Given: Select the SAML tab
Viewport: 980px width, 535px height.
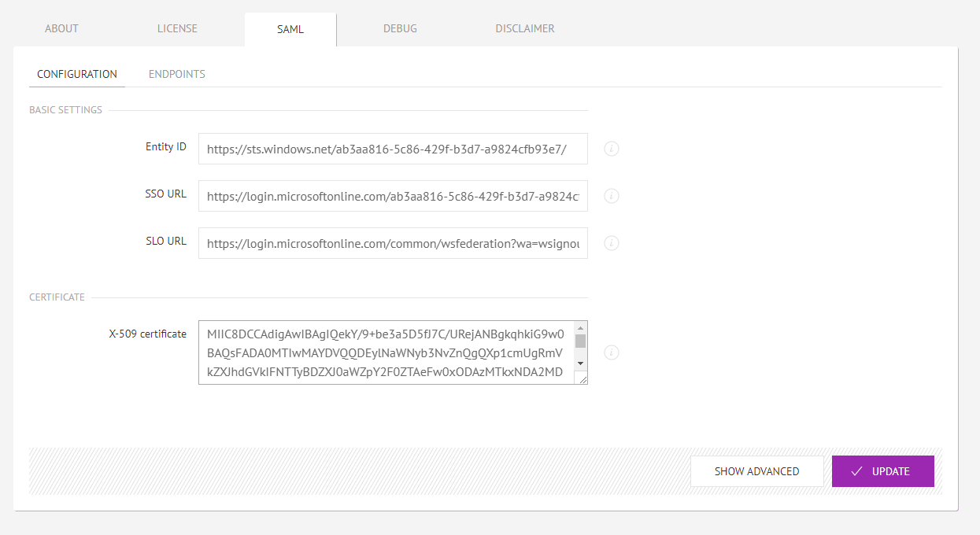Looking at the screenshot, I should pyautogui.click(x=290, y=30).
